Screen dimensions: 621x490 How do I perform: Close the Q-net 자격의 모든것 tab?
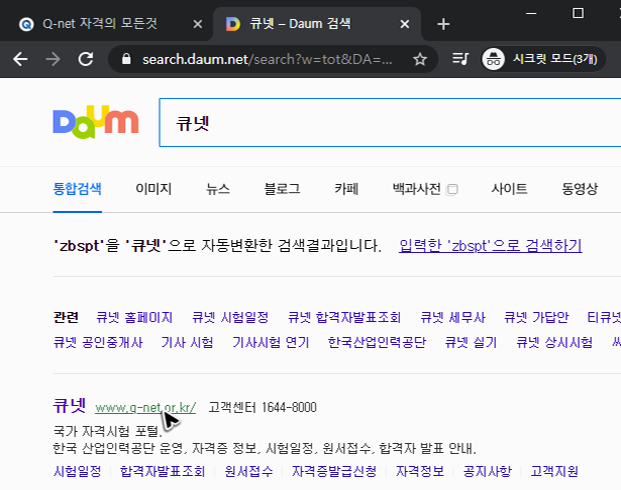[197, 24]
